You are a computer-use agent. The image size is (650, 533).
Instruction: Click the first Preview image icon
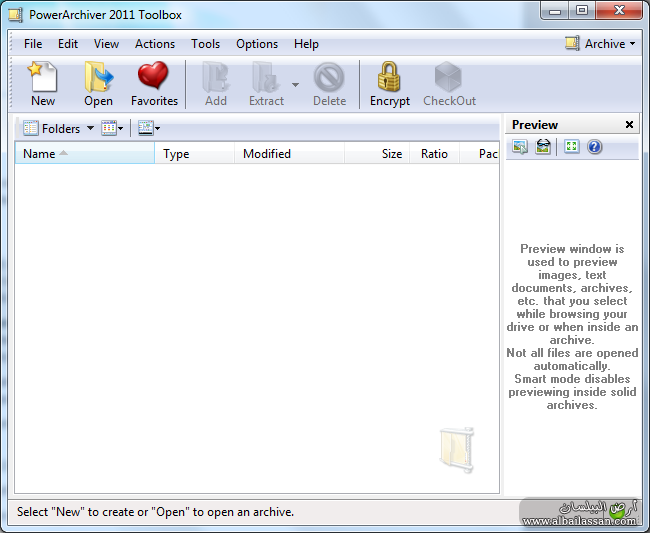pos(520,147)
